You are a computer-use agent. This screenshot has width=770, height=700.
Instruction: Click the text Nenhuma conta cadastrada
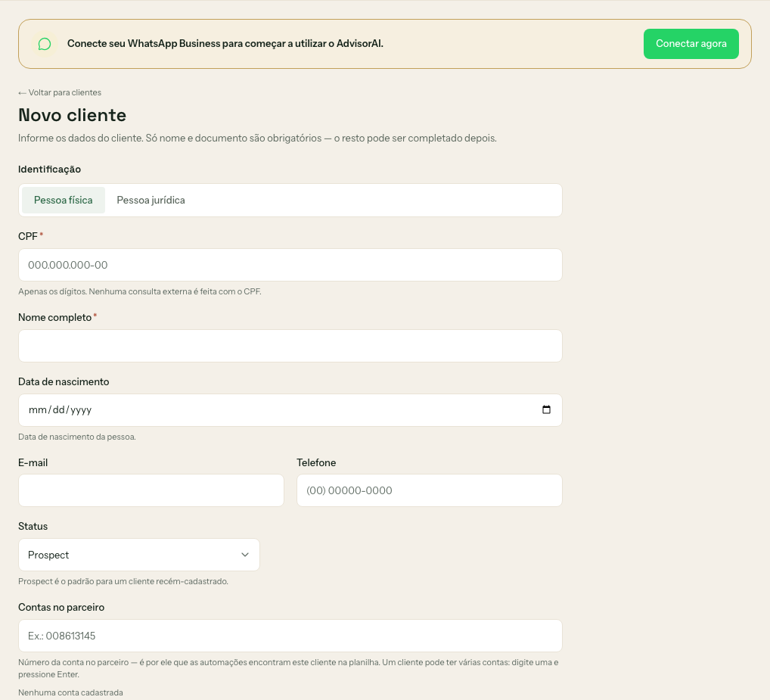tap(70, 692)
